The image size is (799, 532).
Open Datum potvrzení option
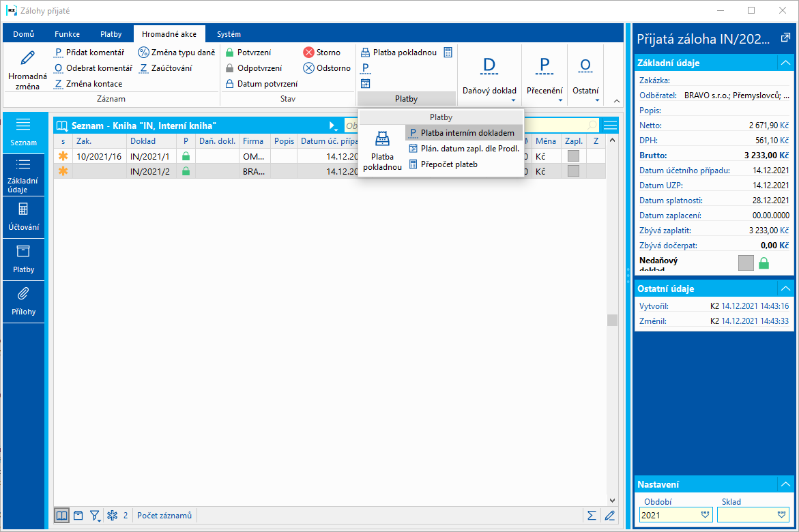point(262,84)
